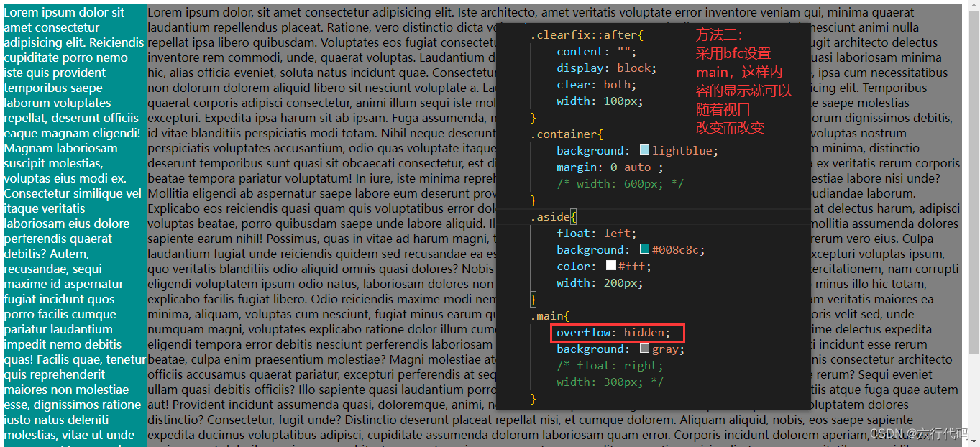Click the gray color swatch in .main rule

point(644,349)
